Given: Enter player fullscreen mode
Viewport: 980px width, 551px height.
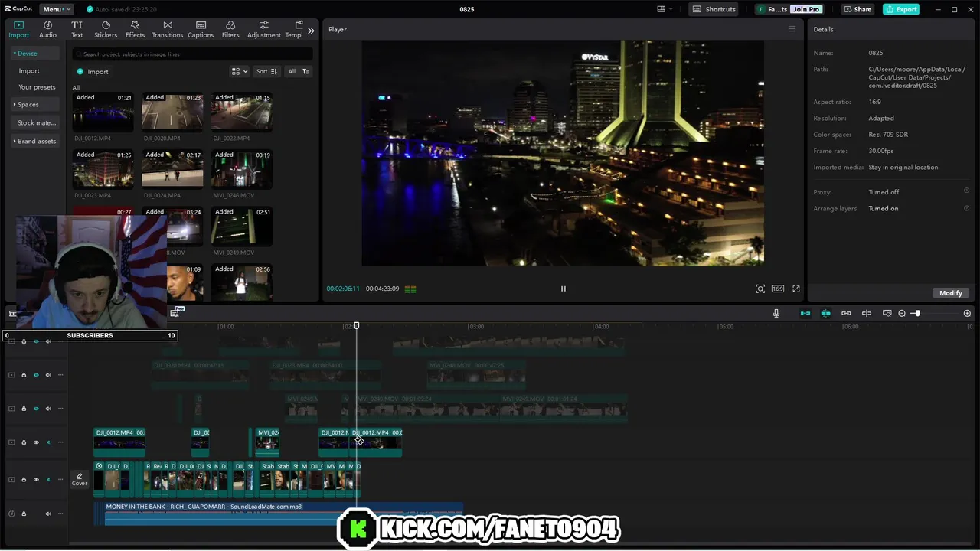Looking at the screenshot, I should pyautogui.click(x=796, y=289).
